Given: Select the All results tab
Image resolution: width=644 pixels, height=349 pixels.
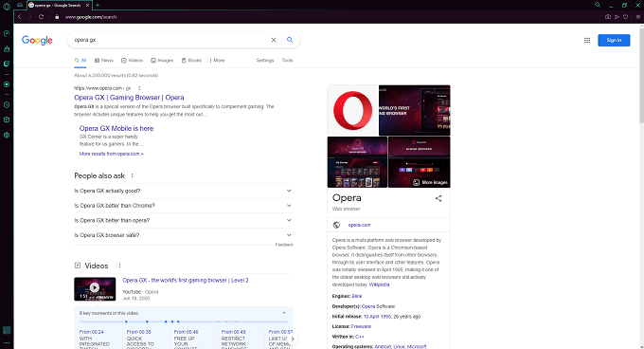Looking at the screenshot, I should point(80,61).
